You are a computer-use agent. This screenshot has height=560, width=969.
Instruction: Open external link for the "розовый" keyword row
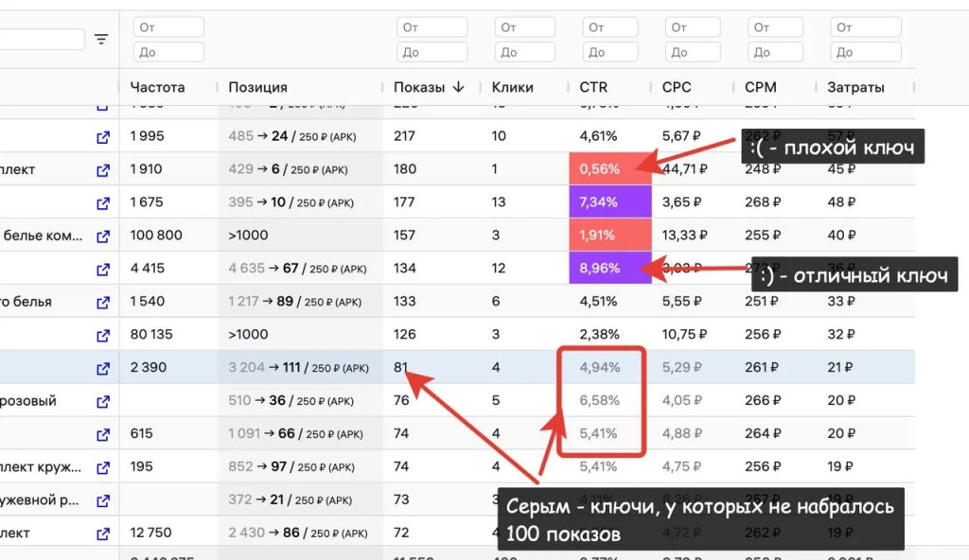point(103,401)
